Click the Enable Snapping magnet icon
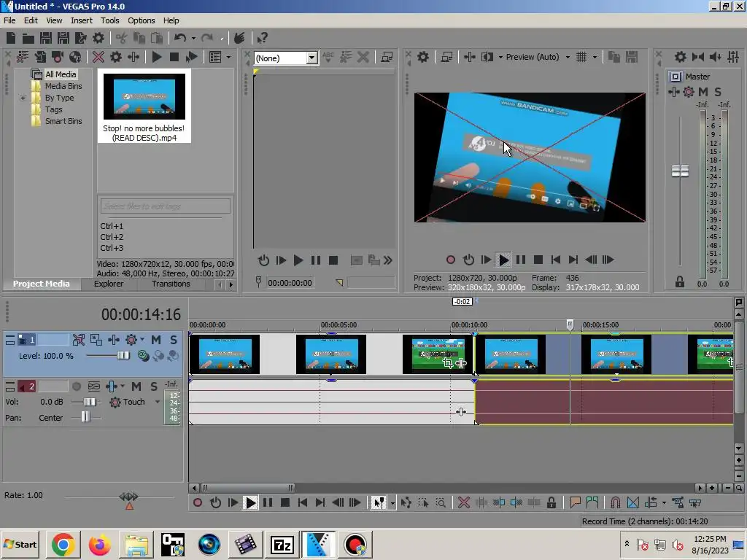Screen dimensions: 747x560 [615, 503]
